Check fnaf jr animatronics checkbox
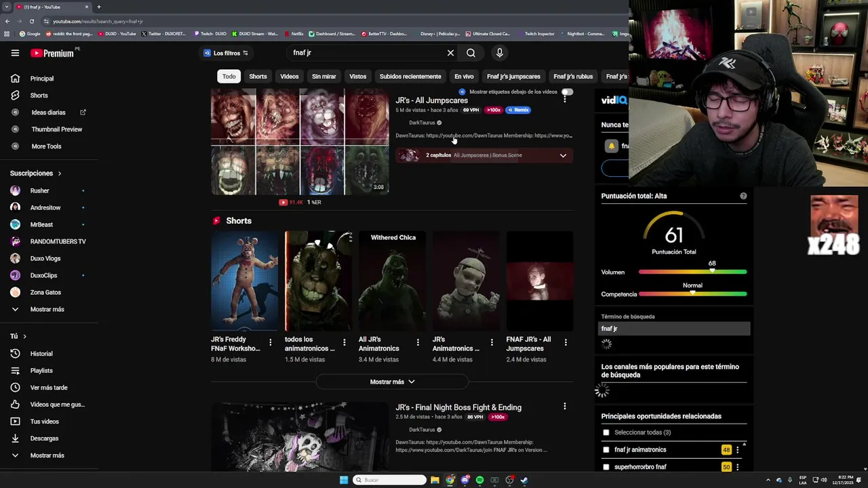Viewport: 868px width, 488px height. point(606,449)
